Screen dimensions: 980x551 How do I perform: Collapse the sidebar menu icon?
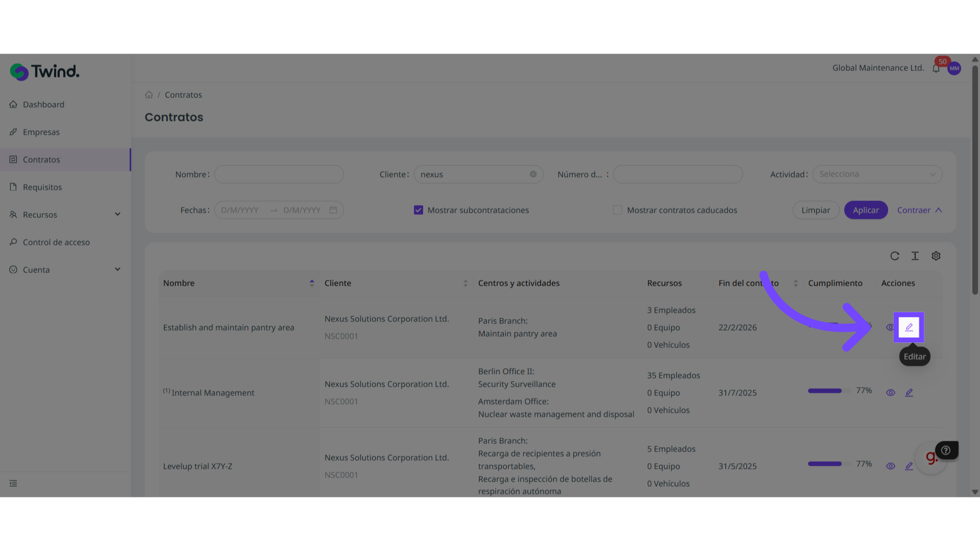pyautogui.click(x=13, y=483)
